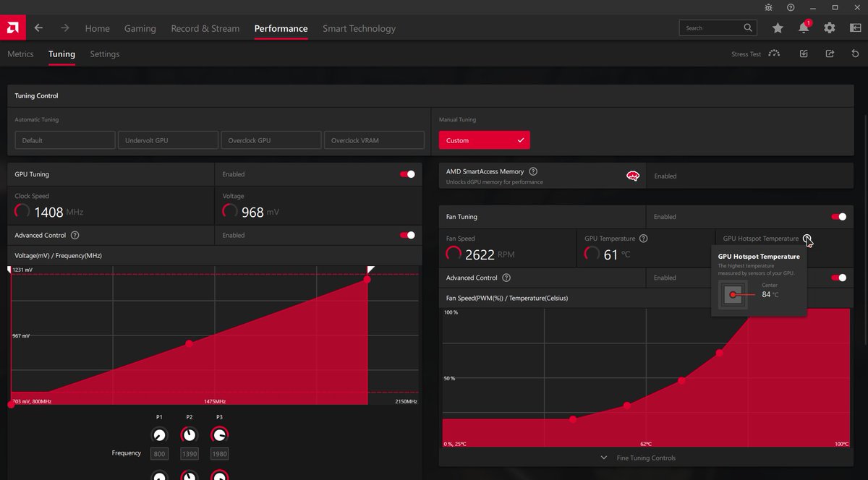
Task: Click the import tuning profile icon
Action: tap(804, 53)
